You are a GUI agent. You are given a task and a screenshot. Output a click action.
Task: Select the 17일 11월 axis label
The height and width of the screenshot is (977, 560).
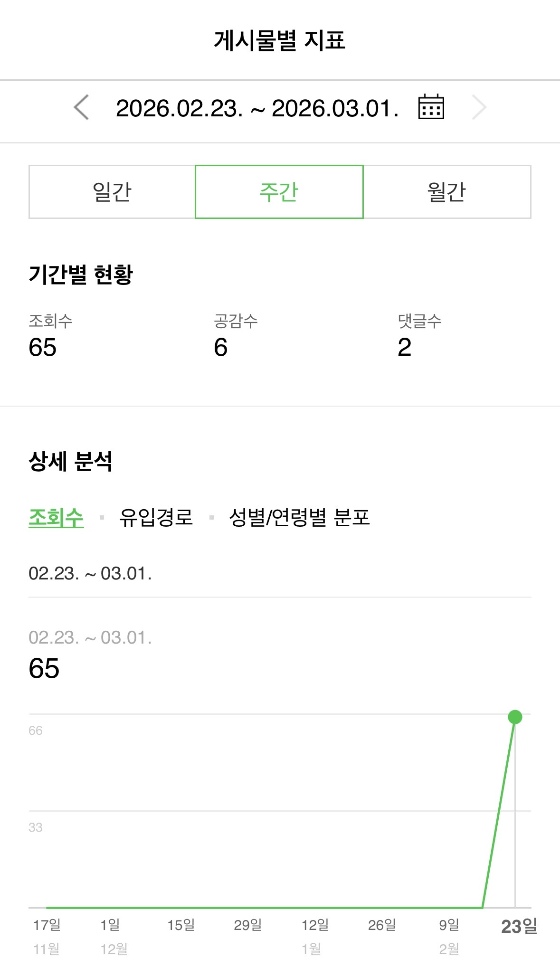coord(47,936)
